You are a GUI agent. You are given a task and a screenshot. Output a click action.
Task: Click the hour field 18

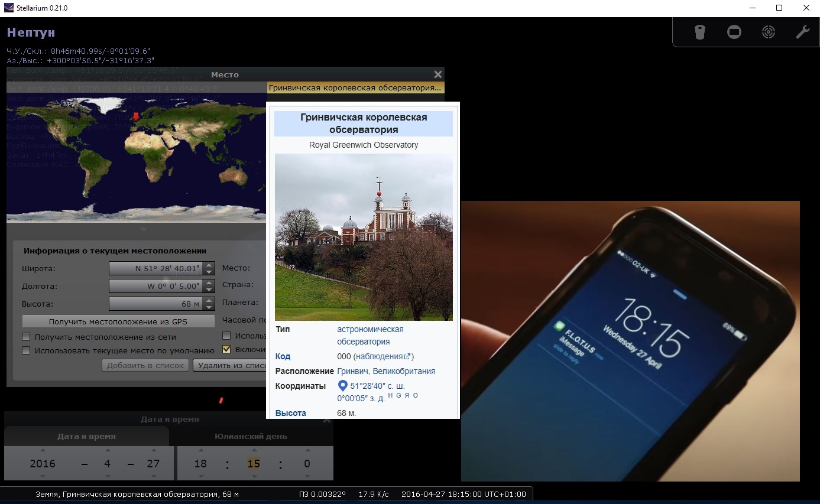point(200,463)
